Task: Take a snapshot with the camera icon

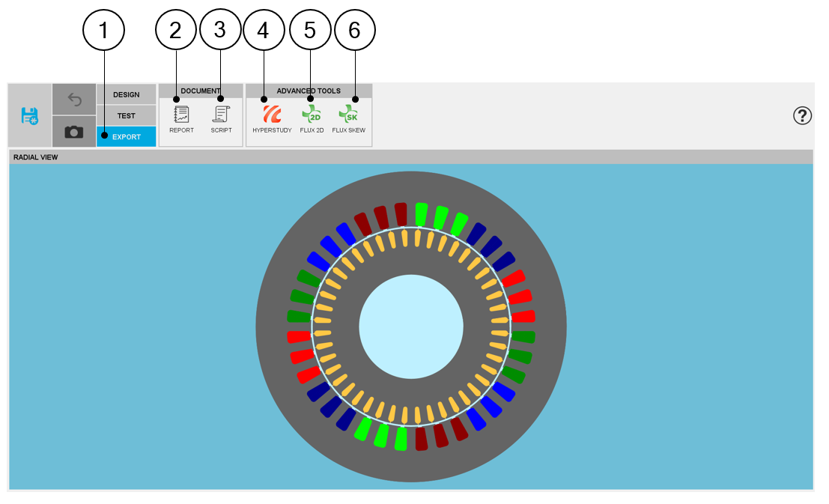Action: tap(74, 131)
